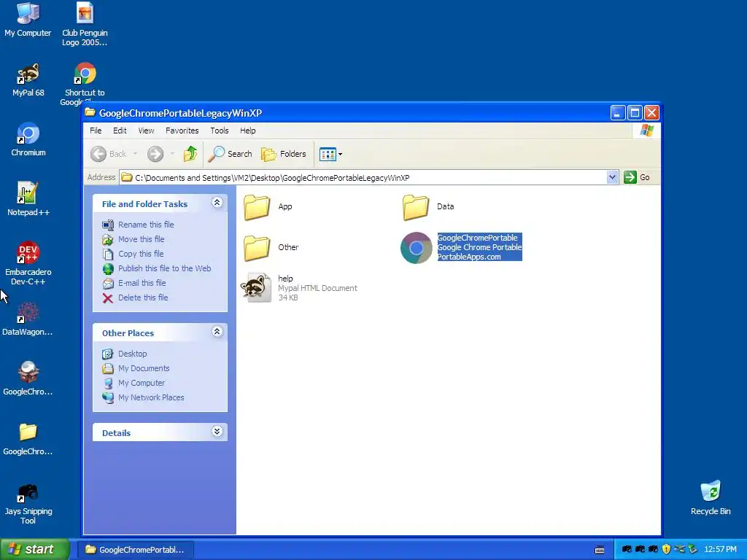Open the App folder
The width and height of the screenshot is (747, 560).
tap(258, 207)
